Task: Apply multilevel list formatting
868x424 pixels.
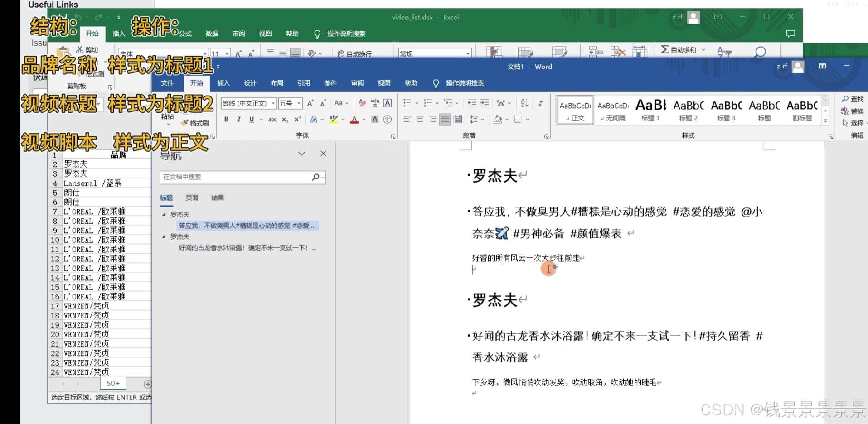Action: (448, 103)
